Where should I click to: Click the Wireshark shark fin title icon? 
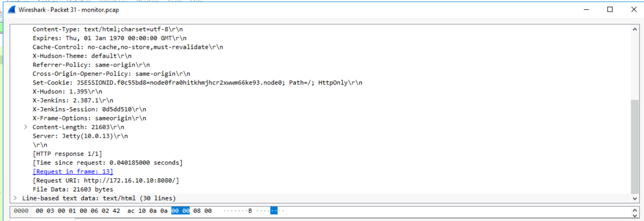[12, 10]
